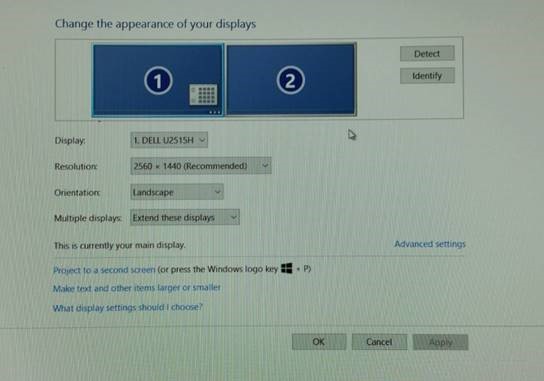This screenshot has height=381, width=544.
Task: Open the Display dropdown showing DELL U2515H
Action: [x=169, y=140]
